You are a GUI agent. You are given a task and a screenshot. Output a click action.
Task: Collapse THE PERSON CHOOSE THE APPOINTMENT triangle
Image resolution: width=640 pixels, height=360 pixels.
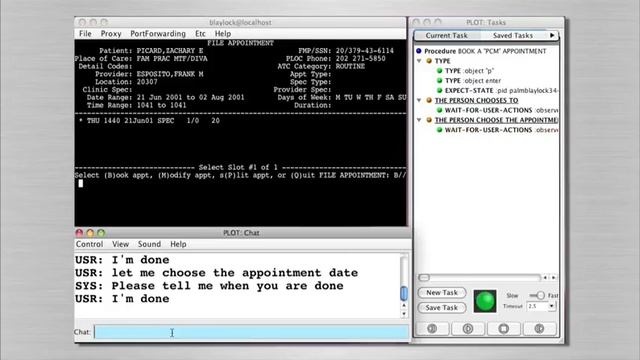pyautogui.click(x=419, y=120)
